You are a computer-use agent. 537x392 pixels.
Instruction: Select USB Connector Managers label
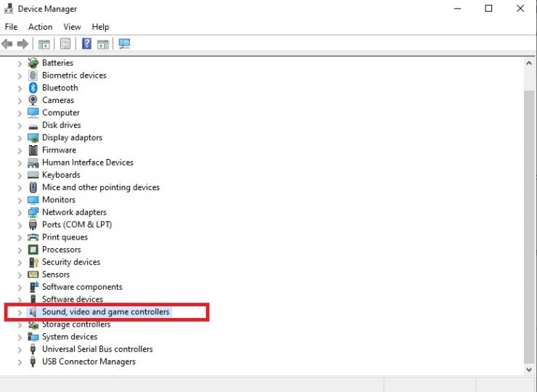coord(89,362)
